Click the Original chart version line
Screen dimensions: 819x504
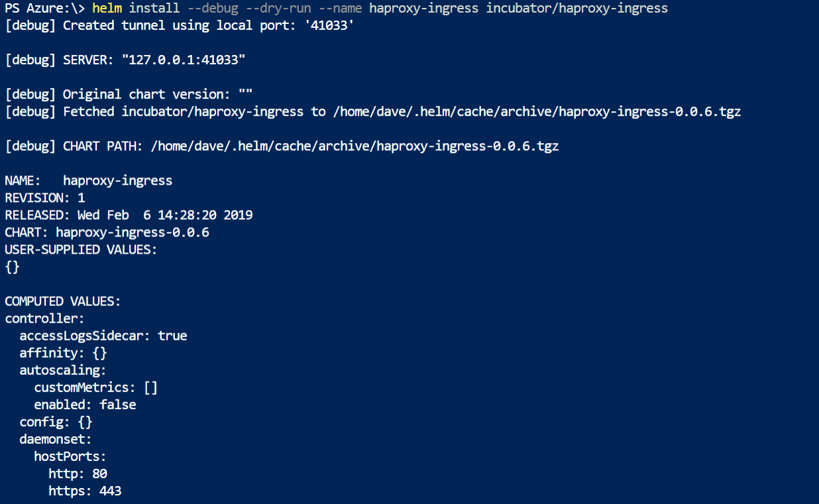129,95
